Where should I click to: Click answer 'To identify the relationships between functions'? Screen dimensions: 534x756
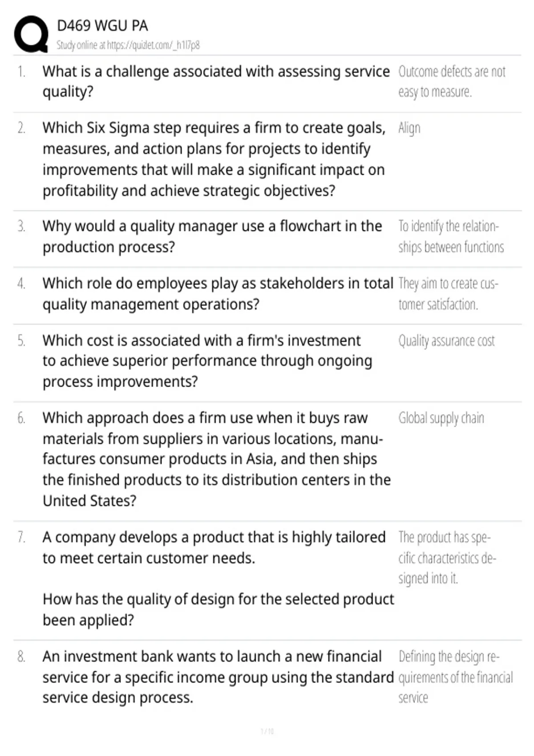coord(450,236)
